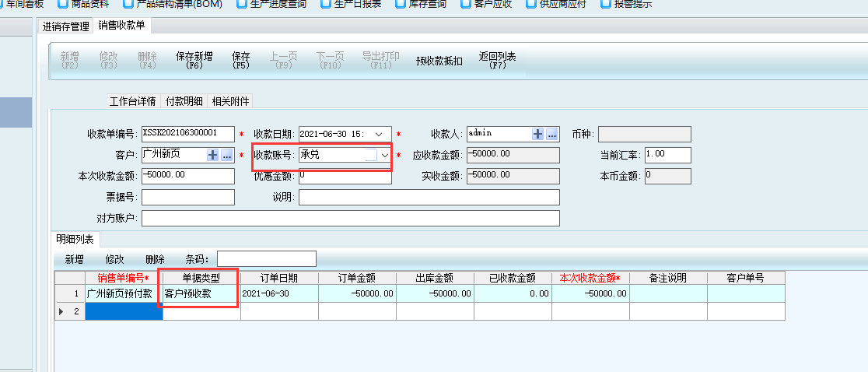868x372 pixels.
Task: Click the ellipsis browse icon beside 客户
Action: click(227, 156)
